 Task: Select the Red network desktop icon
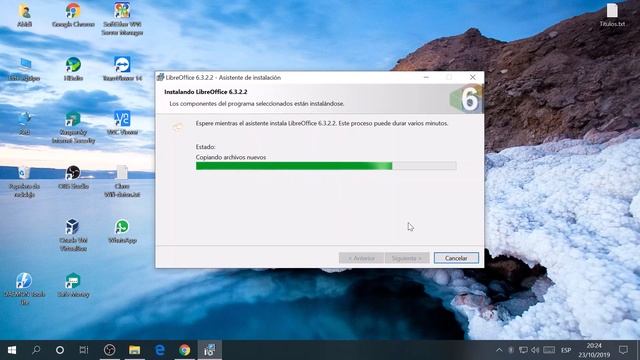(24, 122)
